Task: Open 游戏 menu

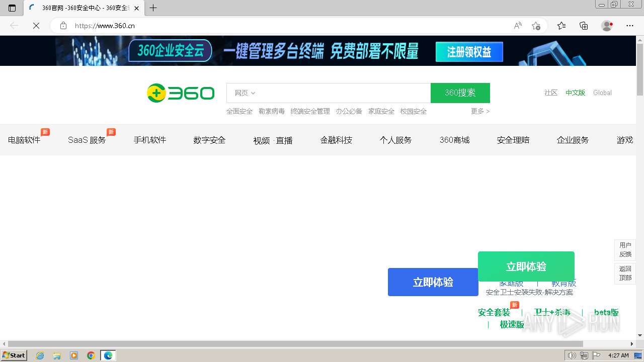Action: (625, 140)
